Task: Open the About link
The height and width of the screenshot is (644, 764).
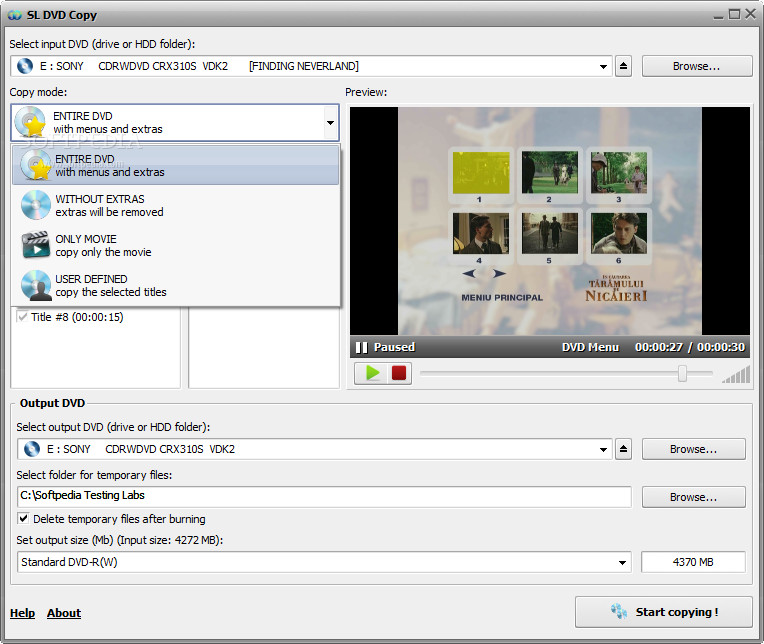Action: (64, 613)
